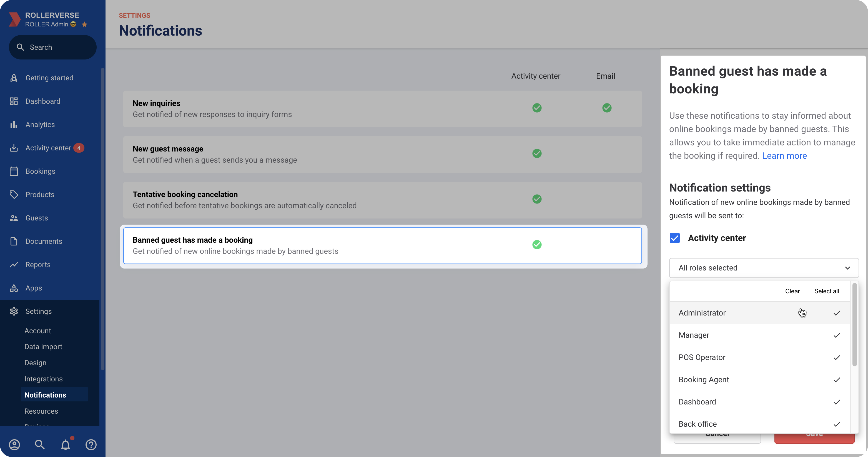868x457 pixels.
Task: Open the Integrations settings submenu item
Action: (x=44, y=379)
